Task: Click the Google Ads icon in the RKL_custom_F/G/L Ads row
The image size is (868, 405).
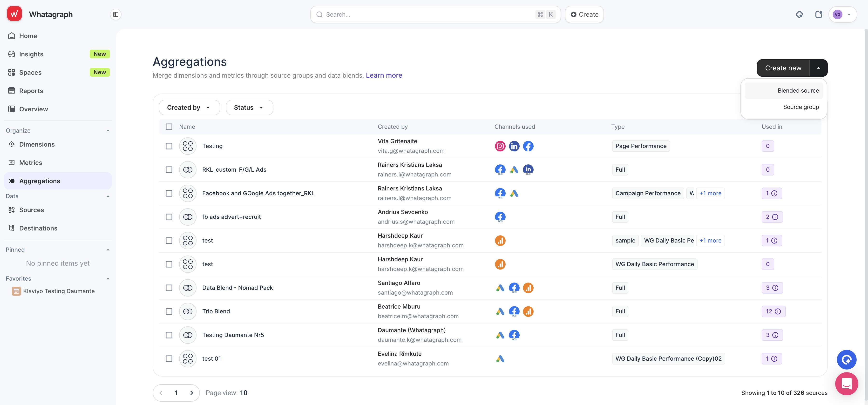Action: pos(514,169)
